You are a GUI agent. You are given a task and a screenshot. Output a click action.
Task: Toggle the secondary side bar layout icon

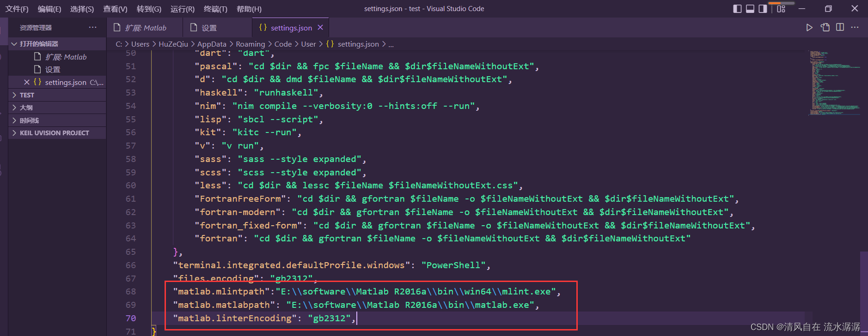tap(763, 9)
